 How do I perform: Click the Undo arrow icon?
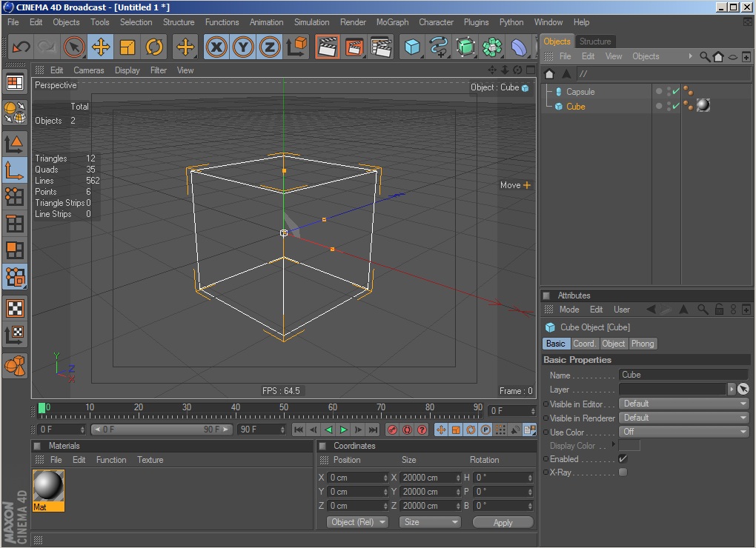pyautogui.click(x=21, y=47)
